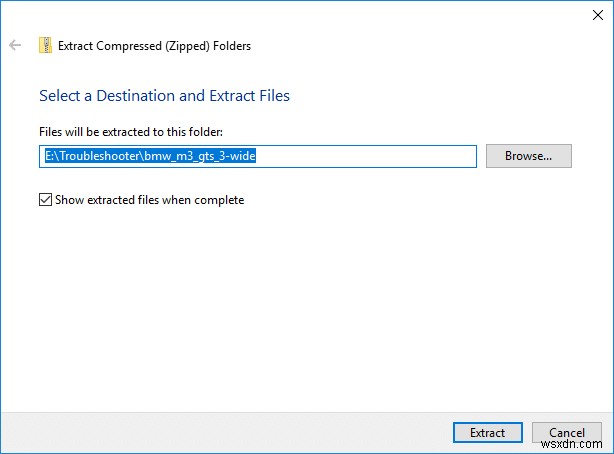Toggle the Show extracted files checkbox
This screenshot has width=614, height=454.
(45, 200)
